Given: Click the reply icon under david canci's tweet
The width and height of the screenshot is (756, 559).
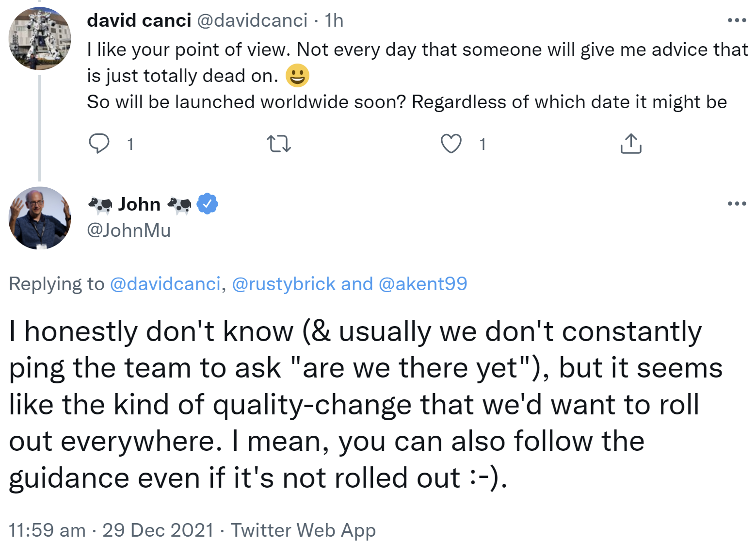Looking at the screenshot, I should (99, 144).
